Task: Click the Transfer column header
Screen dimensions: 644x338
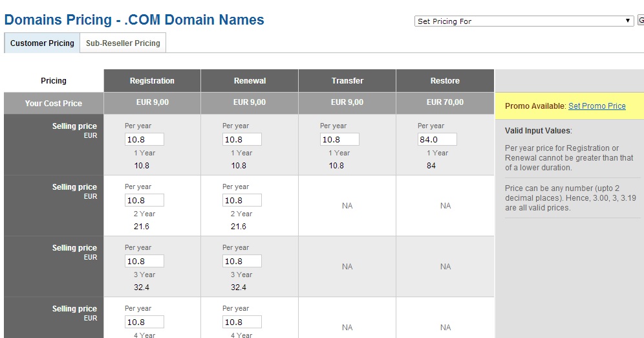Action: [347, 81]
